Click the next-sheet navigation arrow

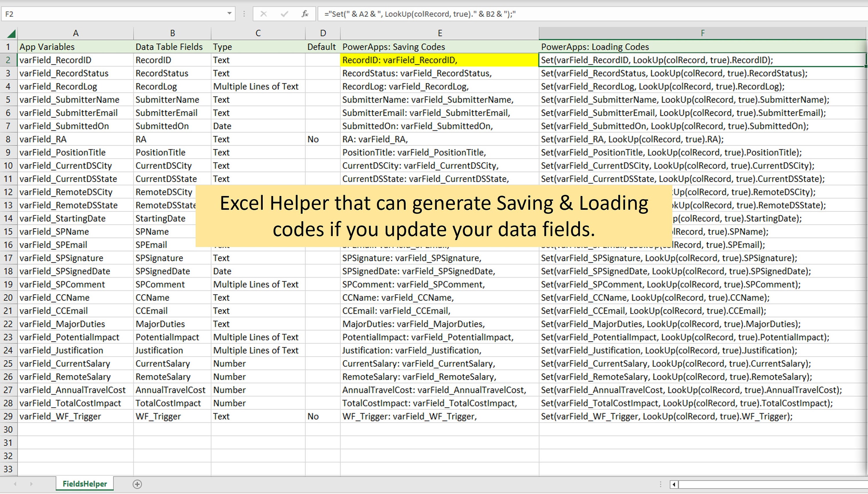coord(32,484)
